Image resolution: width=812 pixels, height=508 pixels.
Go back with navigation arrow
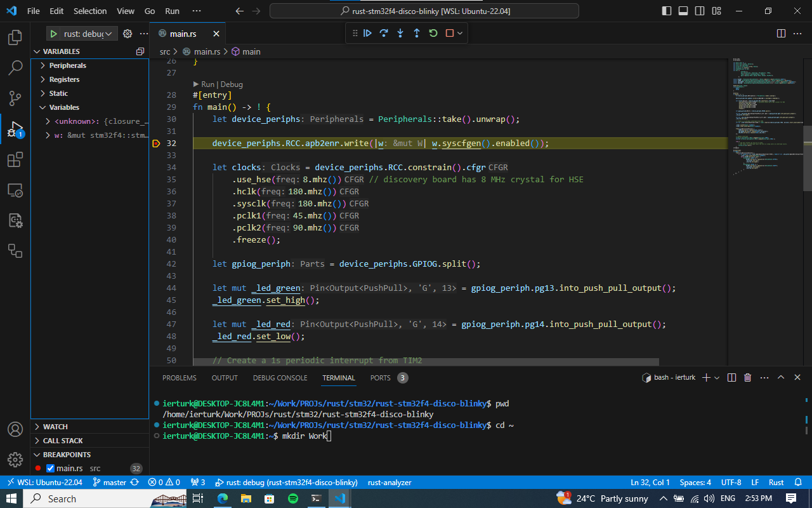[239, 11]
